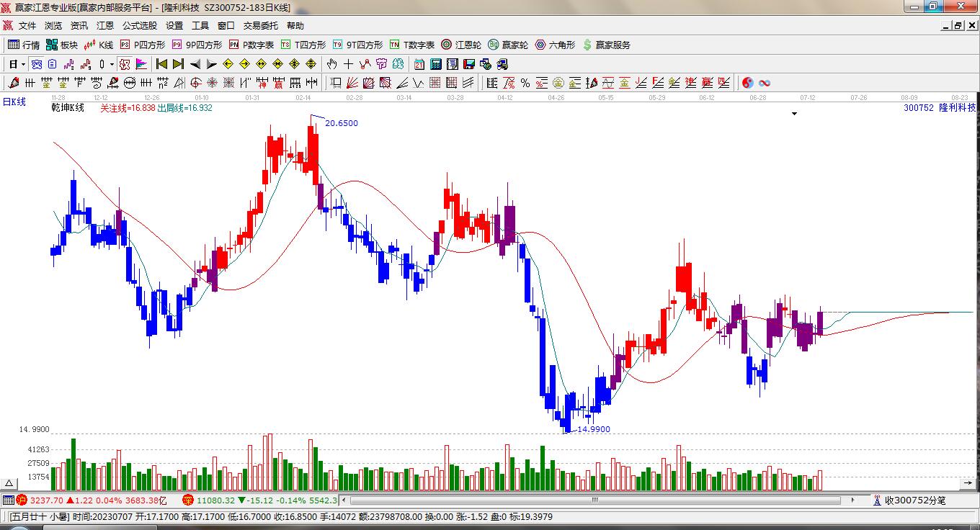Open the 江恩轮 Gann wheel tool

(x=461, y=45)
